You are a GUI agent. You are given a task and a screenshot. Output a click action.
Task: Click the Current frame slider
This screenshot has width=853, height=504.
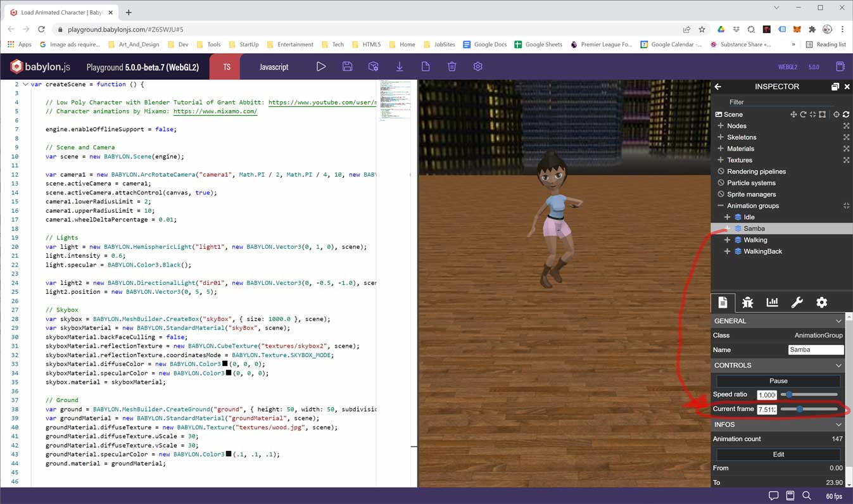coord(809,410)
